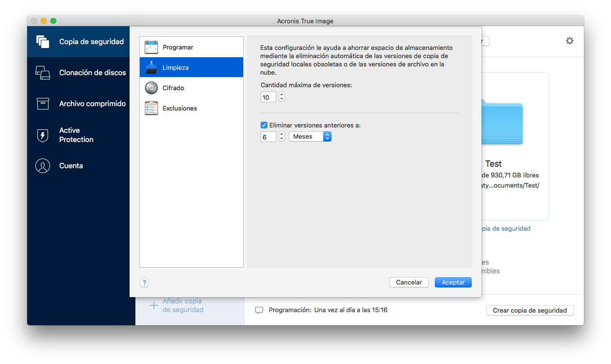Screen dimensions: 611x364
Task: Click the Limpieza broom icon
Action: pyautogui.click(x=151, y=67)
